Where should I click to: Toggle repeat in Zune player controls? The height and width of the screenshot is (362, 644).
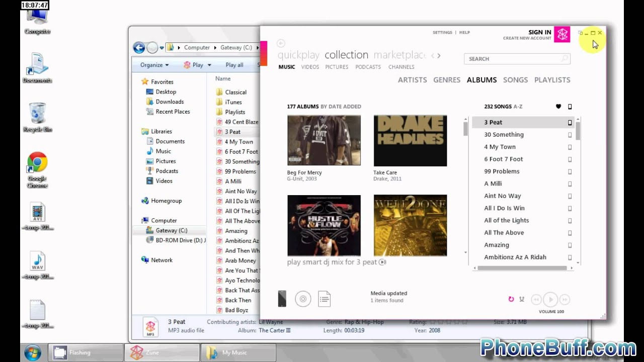pyautogui.click(x=511, y=299)
